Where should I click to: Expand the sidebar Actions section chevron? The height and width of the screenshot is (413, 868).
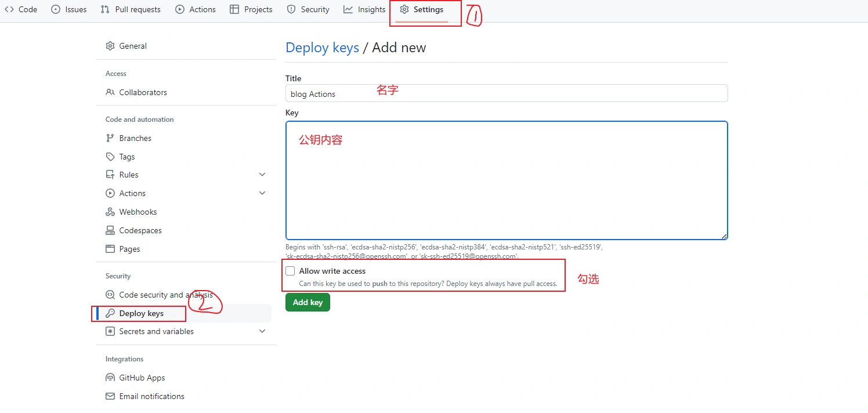coord(262,193)
